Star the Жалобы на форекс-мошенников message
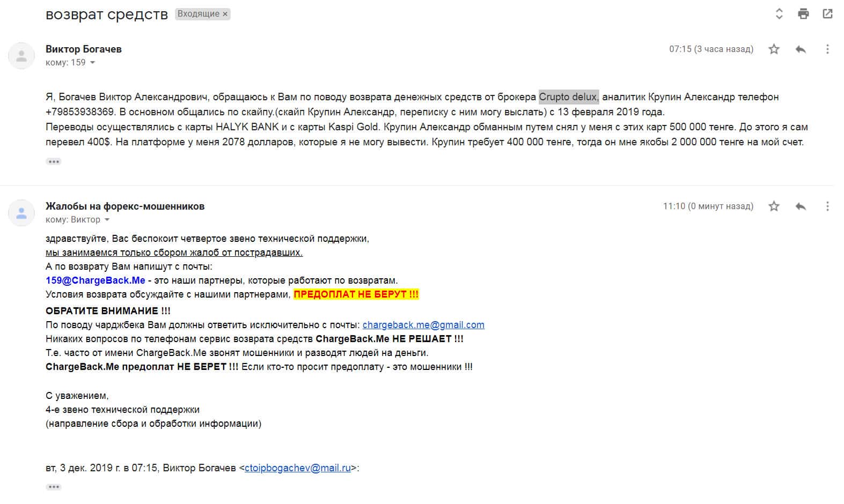This screenshot has height=504, width=844. tap(774, 206)
